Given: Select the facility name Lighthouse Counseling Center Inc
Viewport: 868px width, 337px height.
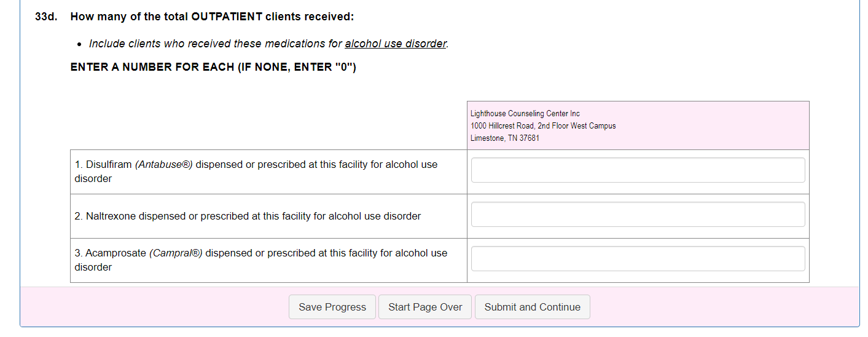Looking at the screenshot, I should coord(525,114).
